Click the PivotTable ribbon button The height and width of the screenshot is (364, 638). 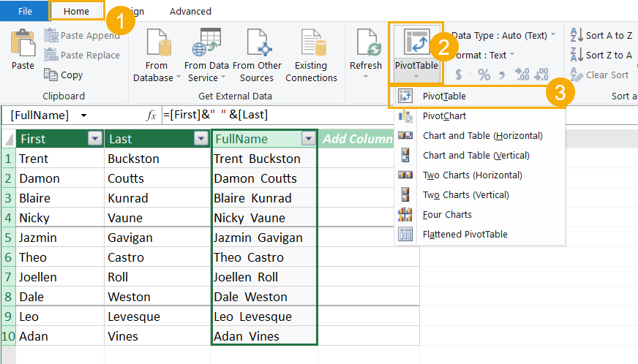pos(416,53)
